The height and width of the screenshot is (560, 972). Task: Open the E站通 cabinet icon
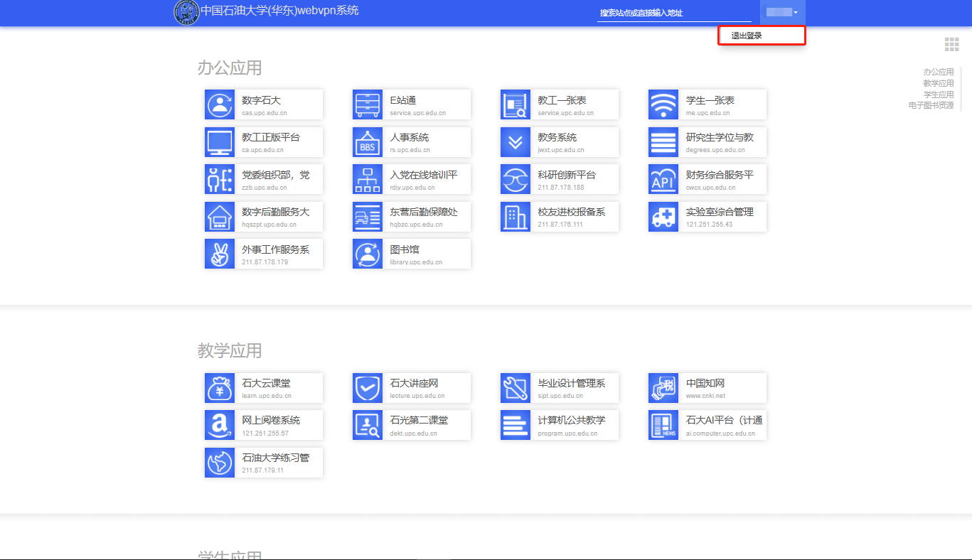point(368,105)
